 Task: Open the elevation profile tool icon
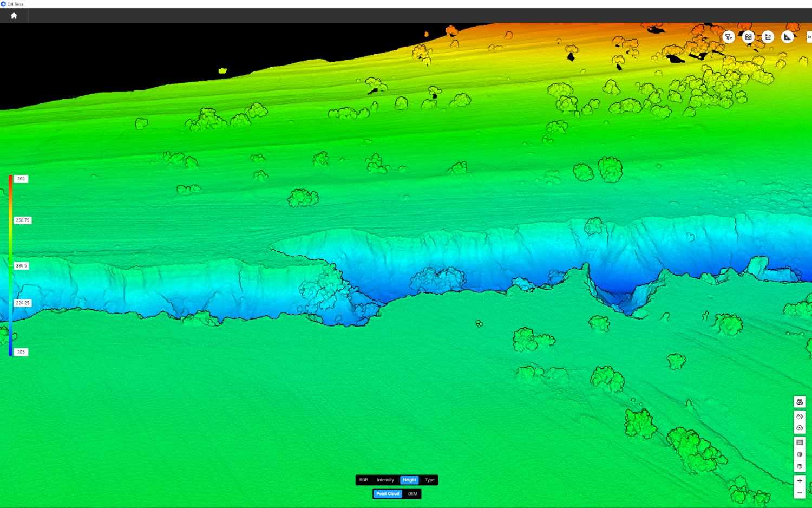pos(748,37)
